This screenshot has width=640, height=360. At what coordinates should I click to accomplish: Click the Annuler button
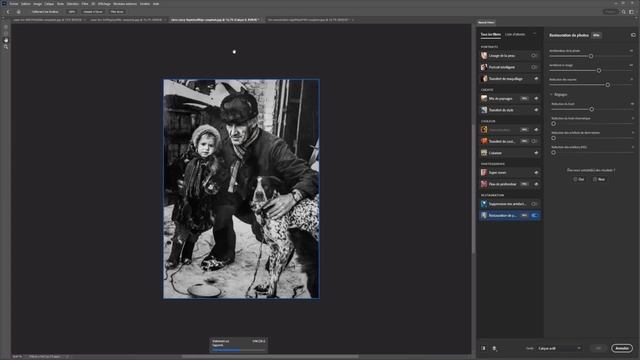[x=622, y=348]
